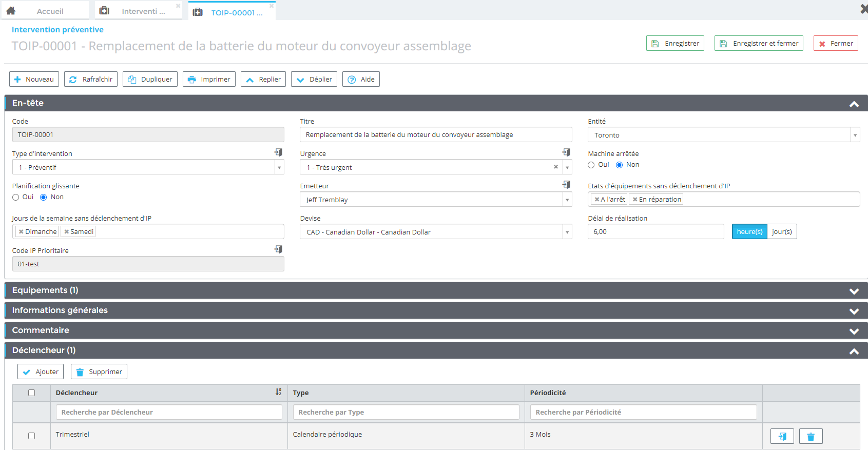Click the navigate icon beside Urgence label
Viewport: 868px width, 450px height.
(566, 152)
